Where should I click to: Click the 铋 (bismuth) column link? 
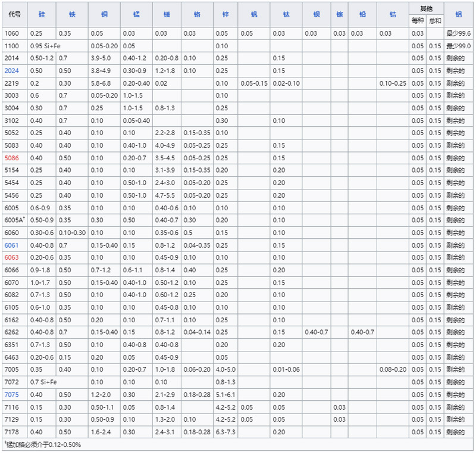coord(317,14)
